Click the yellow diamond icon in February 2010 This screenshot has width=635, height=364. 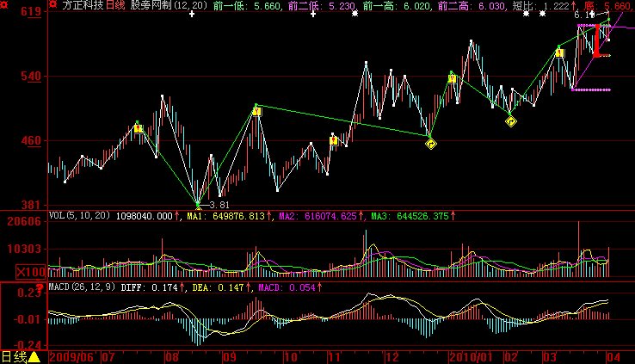tap(511, 121)
